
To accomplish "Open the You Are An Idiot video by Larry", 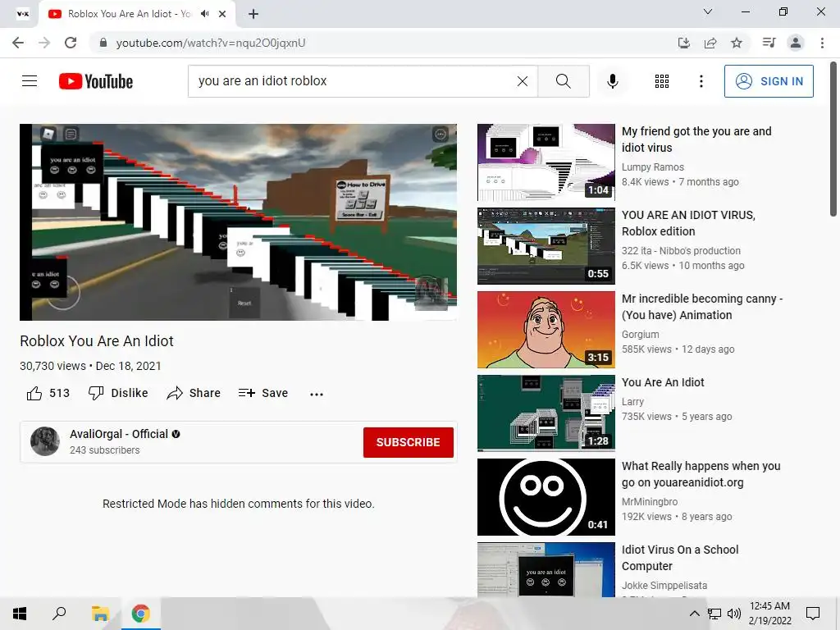I will tap(663, 382).
